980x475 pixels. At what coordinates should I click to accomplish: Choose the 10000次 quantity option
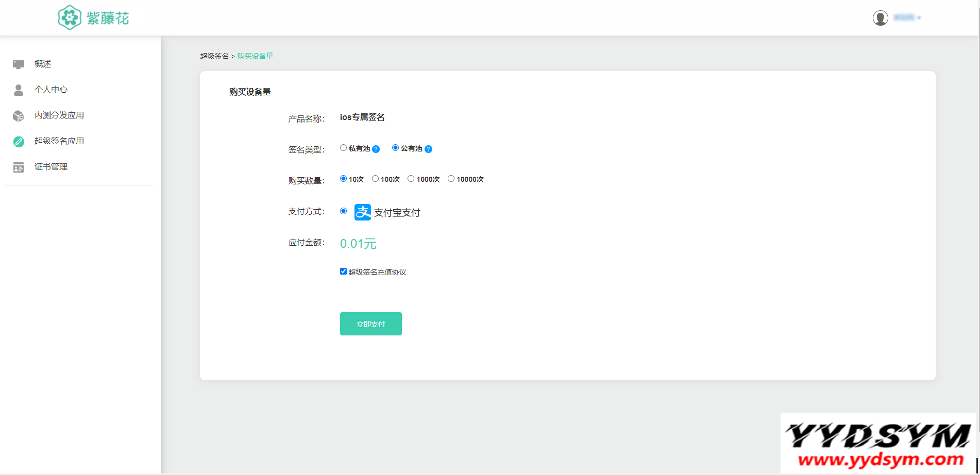click(451, 179)
